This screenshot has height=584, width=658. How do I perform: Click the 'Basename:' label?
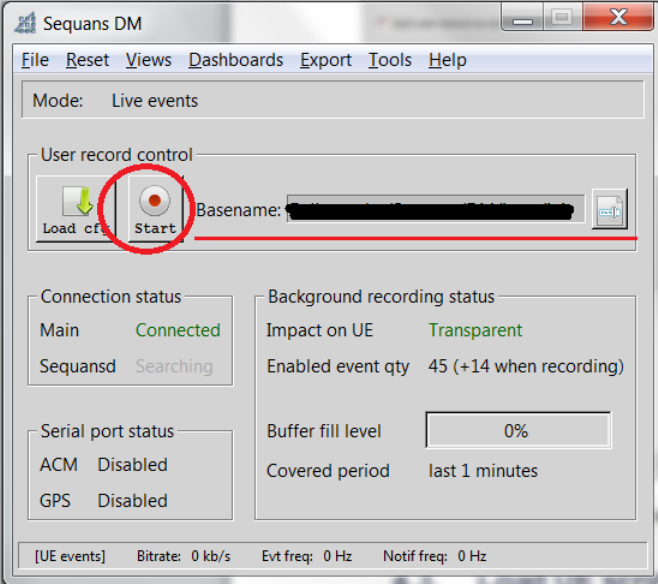(x=239, y=210)
